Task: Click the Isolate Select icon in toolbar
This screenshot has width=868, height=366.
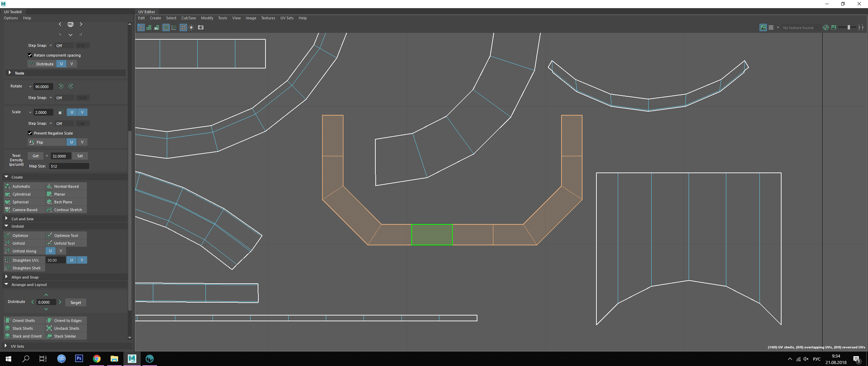Action: click(191, 27)
